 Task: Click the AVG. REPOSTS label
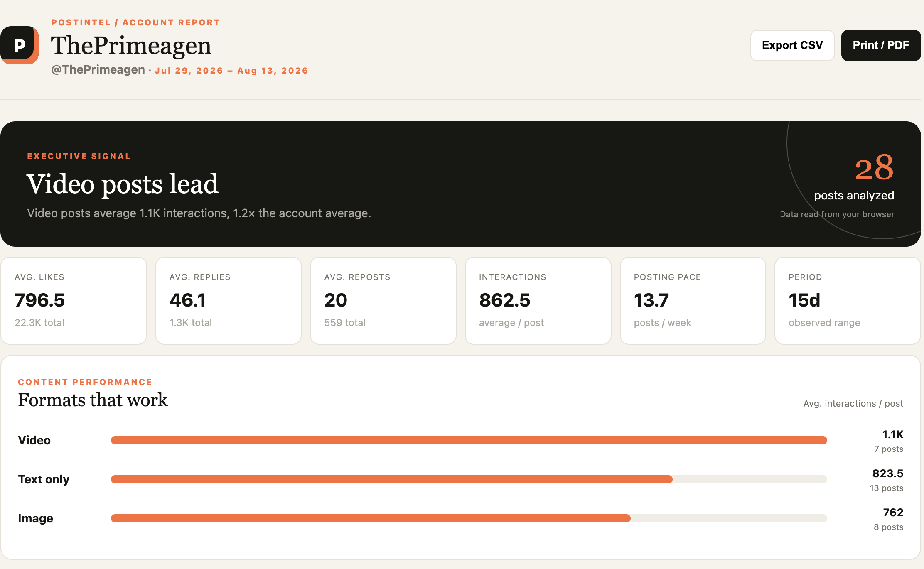pyautogui.click(x=357, y=277)
